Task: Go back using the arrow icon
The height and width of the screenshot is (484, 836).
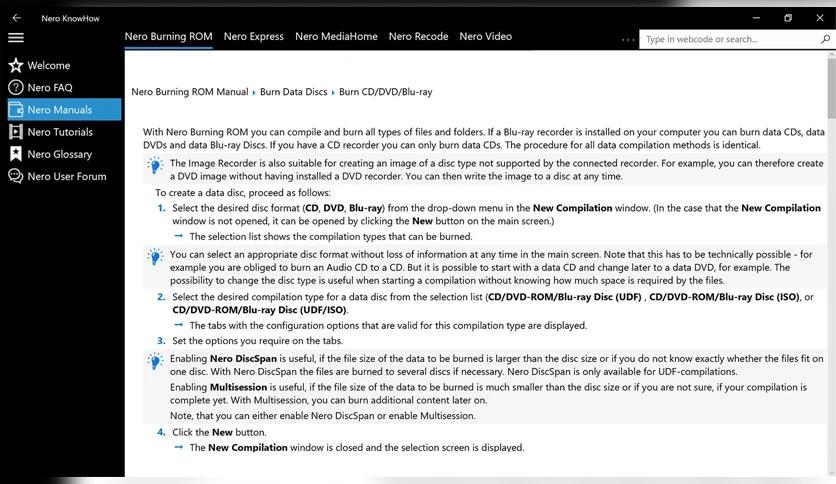Action: (x=17, y=18)
